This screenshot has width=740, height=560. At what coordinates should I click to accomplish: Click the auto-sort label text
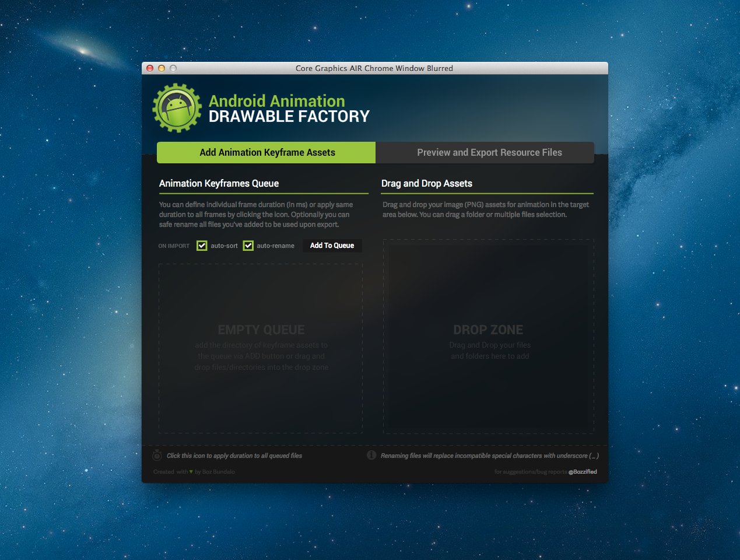click(225, 246)
